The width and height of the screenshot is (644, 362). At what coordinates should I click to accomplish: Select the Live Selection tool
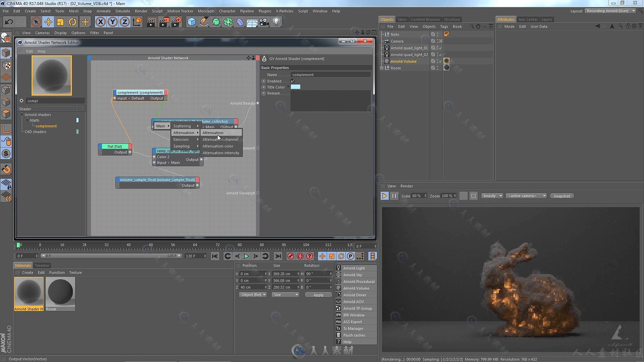click(x=36, y=22)
